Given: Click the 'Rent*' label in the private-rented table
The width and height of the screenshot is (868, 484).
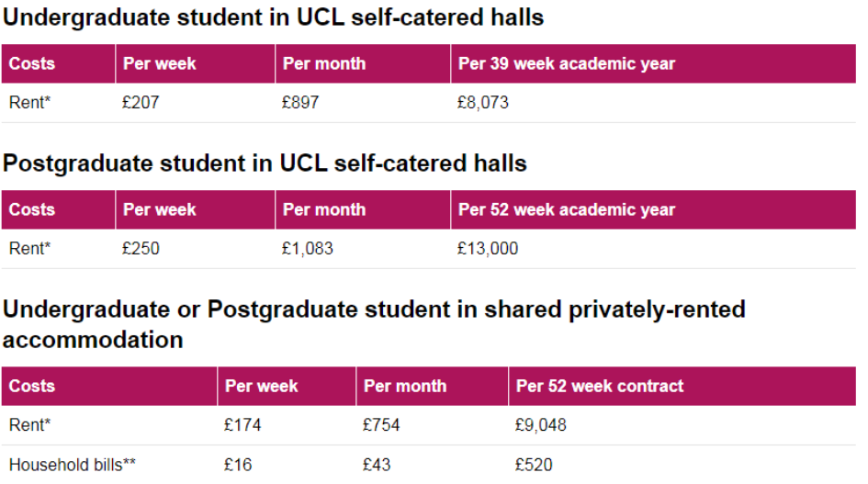Looking at the screenshot, I should 29,425.
